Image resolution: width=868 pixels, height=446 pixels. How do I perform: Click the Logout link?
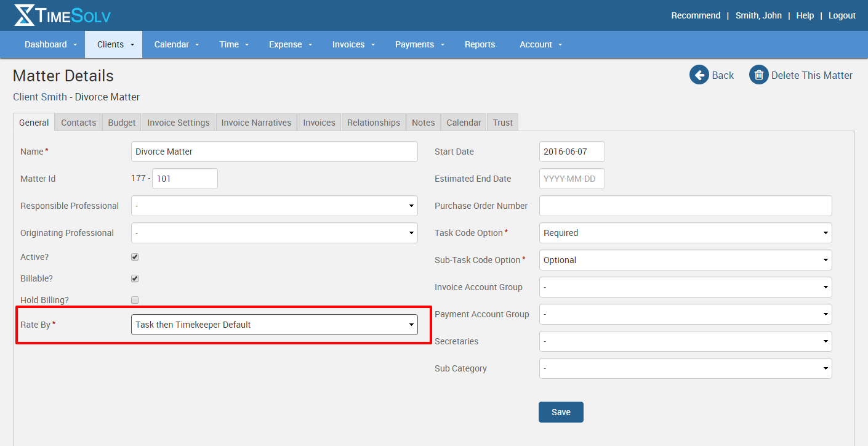(x=842, y=15)
